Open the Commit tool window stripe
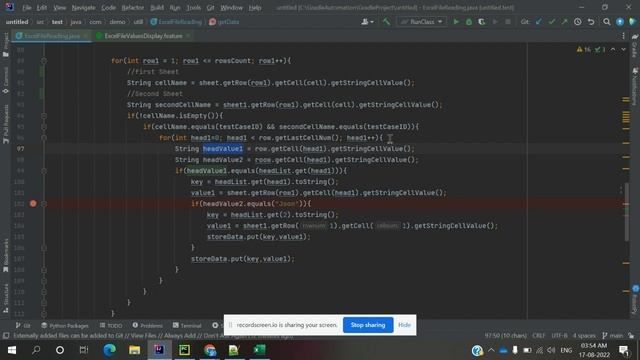The width and height of the screenshot is (640, 360). pyautogui.click(x=5, y=80)
